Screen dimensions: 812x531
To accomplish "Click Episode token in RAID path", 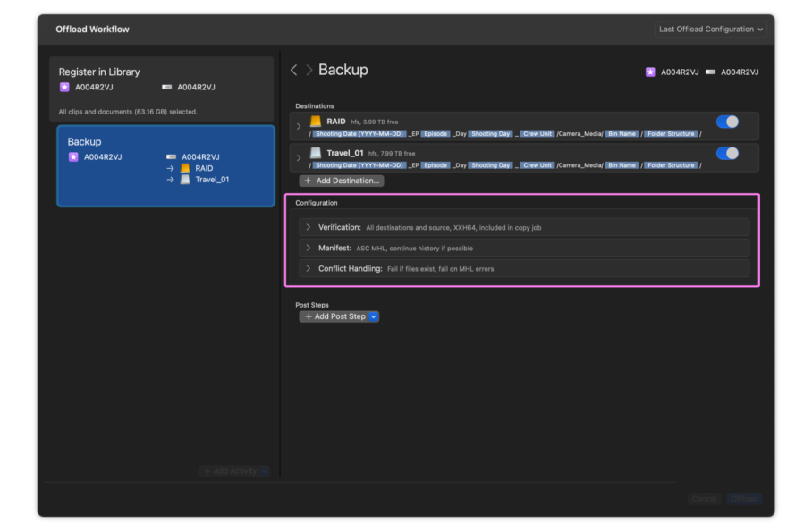I will pos(435,134).
